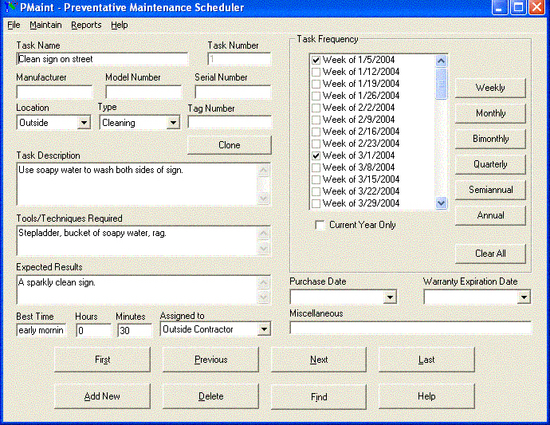Jump to the Last record
550x425 pixels.
tap(427, 360)
